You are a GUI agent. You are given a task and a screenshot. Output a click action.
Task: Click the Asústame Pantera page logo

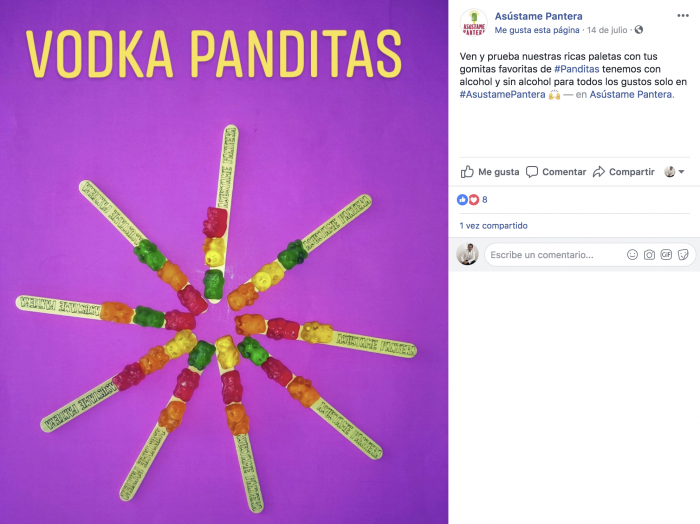coord(473,22)
